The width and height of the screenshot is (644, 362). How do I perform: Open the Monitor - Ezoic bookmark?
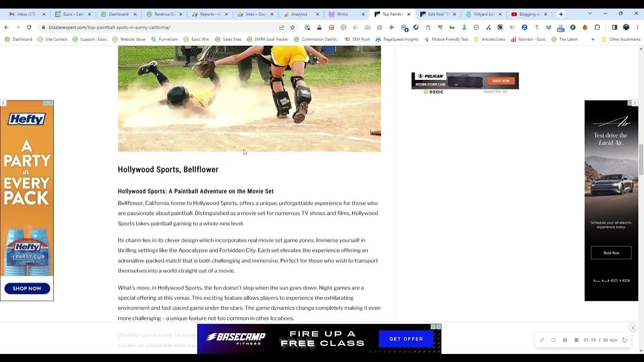[528, 39]
